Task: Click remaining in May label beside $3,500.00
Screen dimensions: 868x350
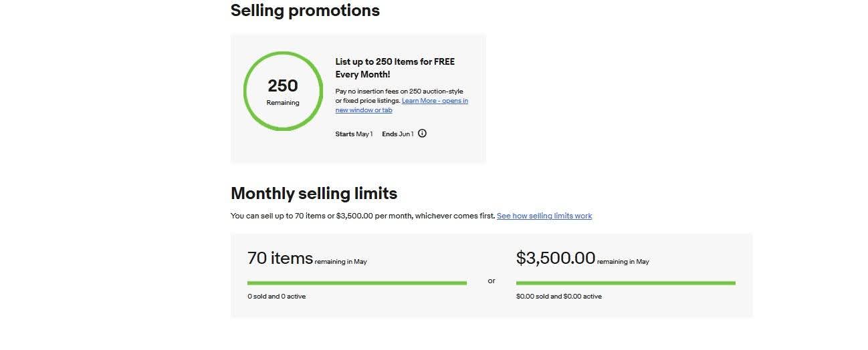Action: [623, 262]
